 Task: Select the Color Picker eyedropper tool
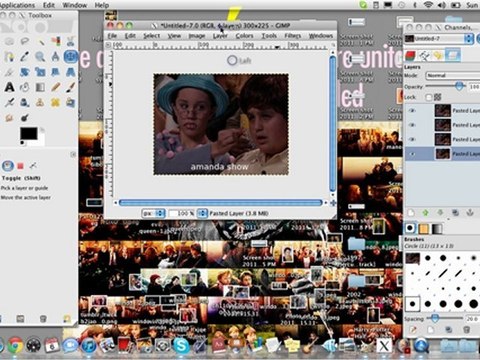25,56
